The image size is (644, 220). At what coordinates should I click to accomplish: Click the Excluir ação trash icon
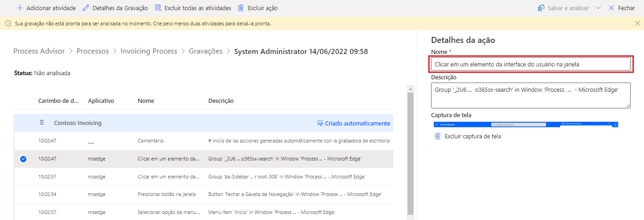pos(241,8)
